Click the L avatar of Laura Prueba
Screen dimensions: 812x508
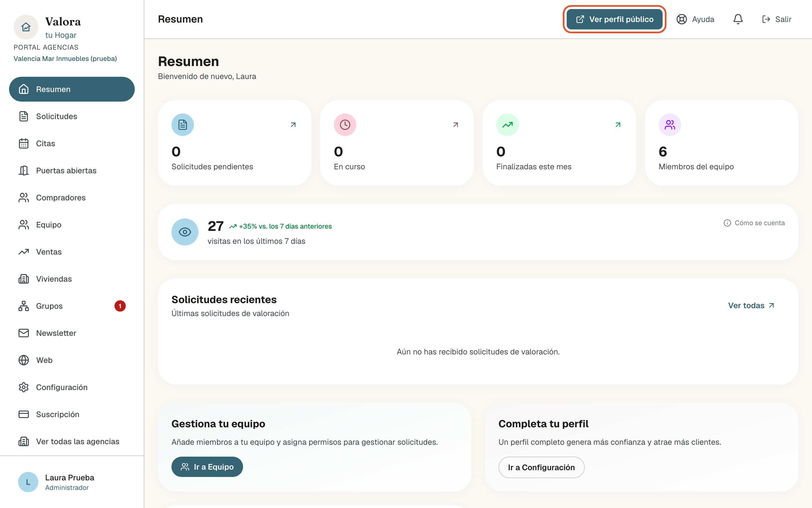coord(28,482)
